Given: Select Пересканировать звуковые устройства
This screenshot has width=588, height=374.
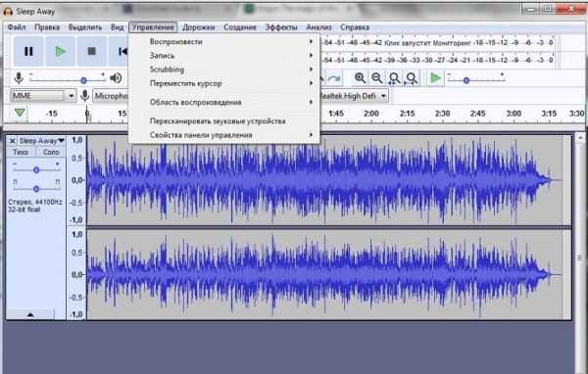Looking at the screenshot, I should point(224,121).
